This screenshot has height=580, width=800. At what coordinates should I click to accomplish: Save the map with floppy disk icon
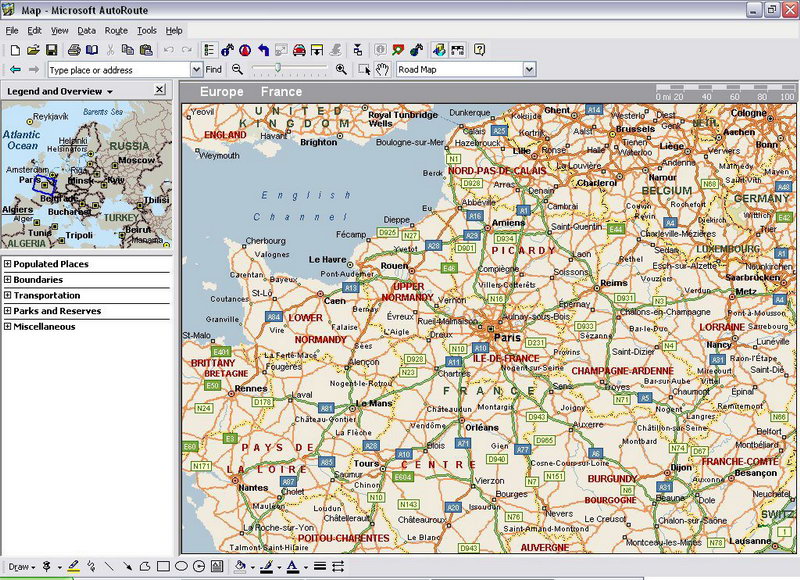pyautogui.click(x=51, y=50)
